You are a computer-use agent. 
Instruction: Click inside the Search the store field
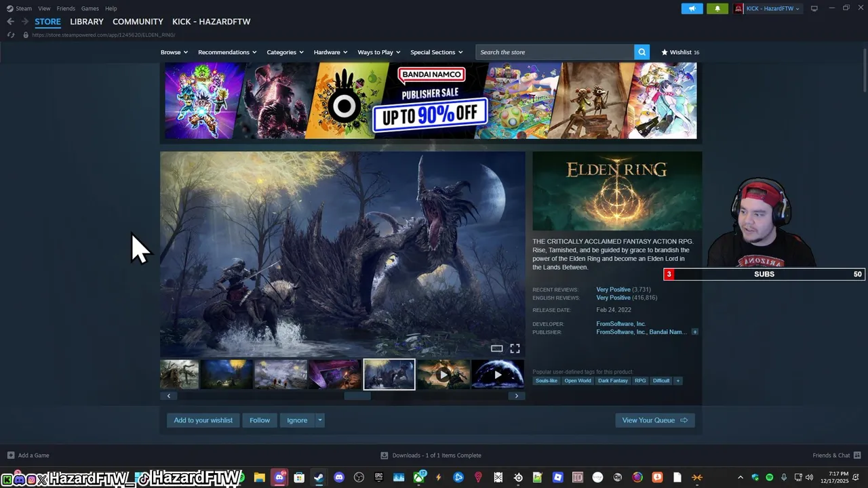pos(555,52)
